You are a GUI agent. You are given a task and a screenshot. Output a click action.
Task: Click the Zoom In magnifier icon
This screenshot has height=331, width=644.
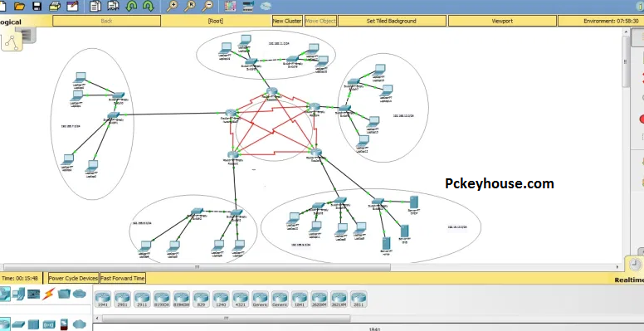click(172, 6)
